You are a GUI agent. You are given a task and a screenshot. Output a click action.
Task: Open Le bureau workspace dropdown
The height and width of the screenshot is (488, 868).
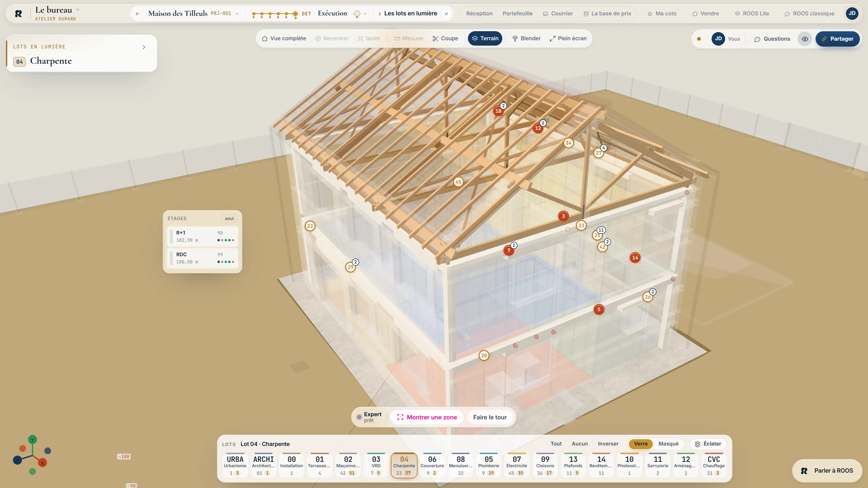[78, 9]
